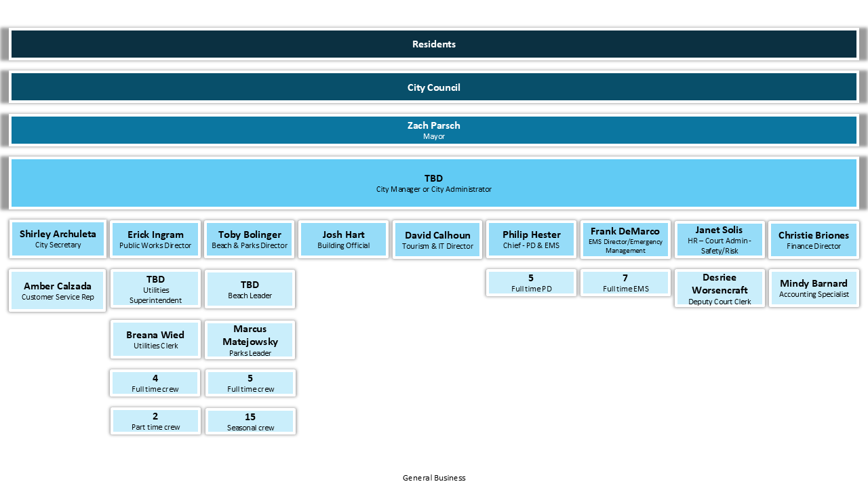Select Amber Calzada Customer Service Rep

click(58, 291)
